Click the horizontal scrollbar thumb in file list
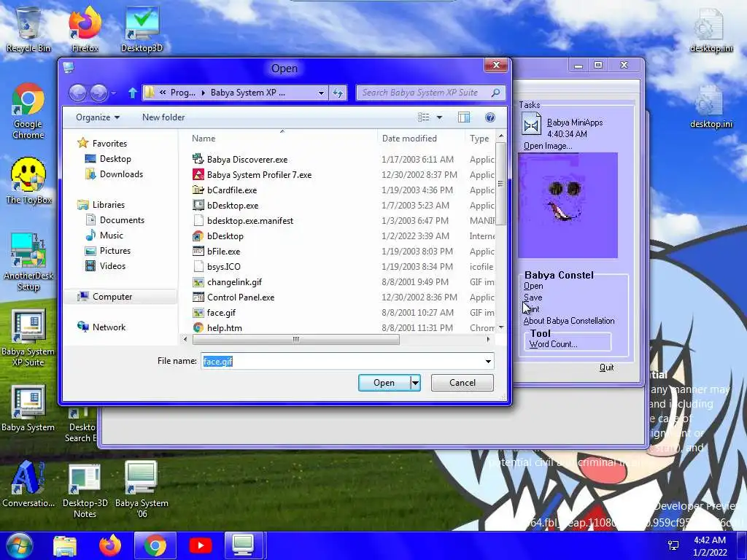The image size is (747, 560). click(296, 339)
